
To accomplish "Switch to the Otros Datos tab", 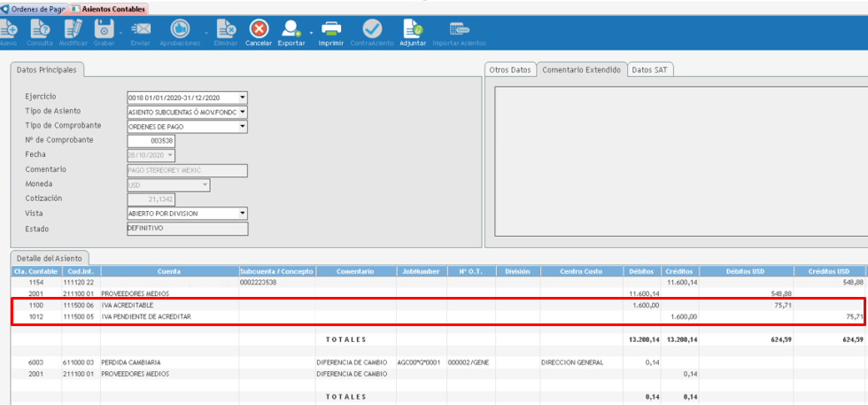I will (x=509, y=69).
